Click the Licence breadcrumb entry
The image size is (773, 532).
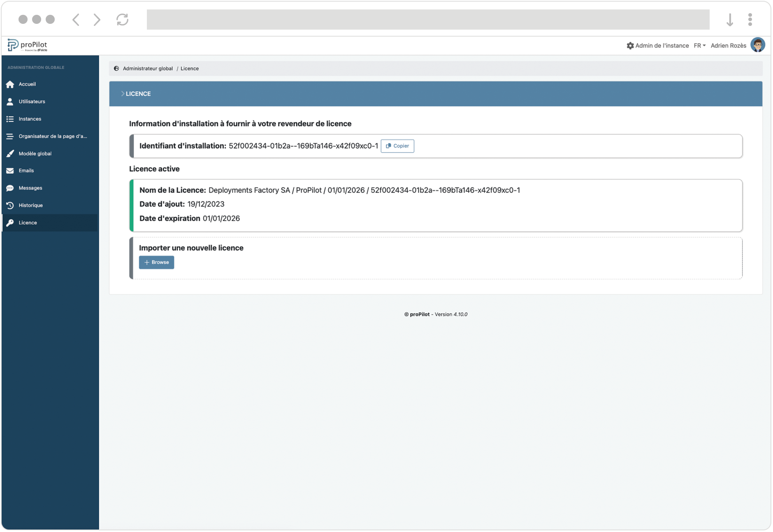point(190,68)
